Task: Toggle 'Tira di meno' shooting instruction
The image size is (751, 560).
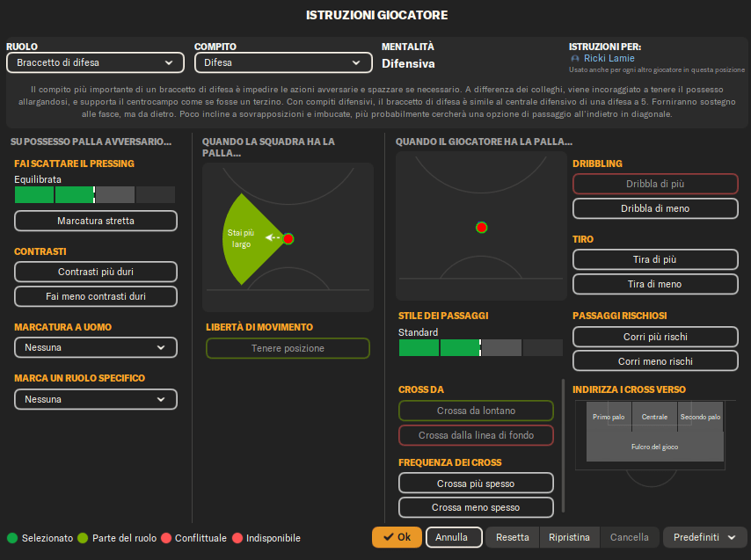Action: pyautogui.click(x=655, y=284)
